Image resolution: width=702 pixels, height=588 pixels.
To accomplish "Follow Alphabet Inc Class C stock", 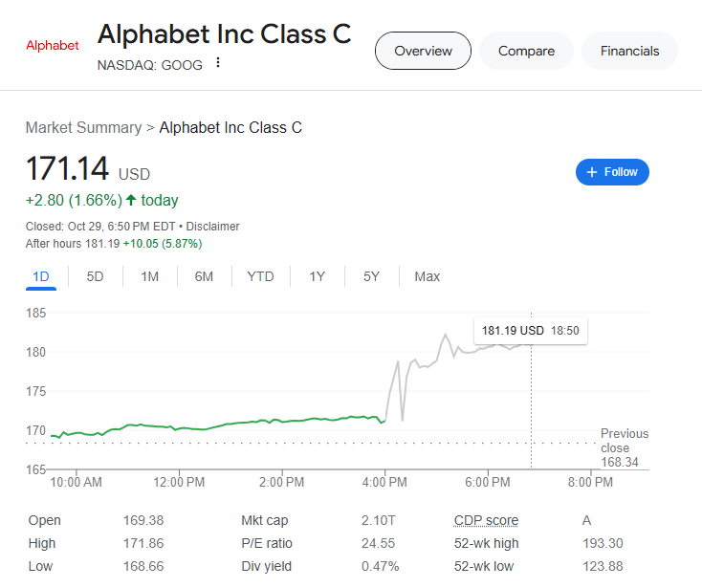I will coord(612,172).
